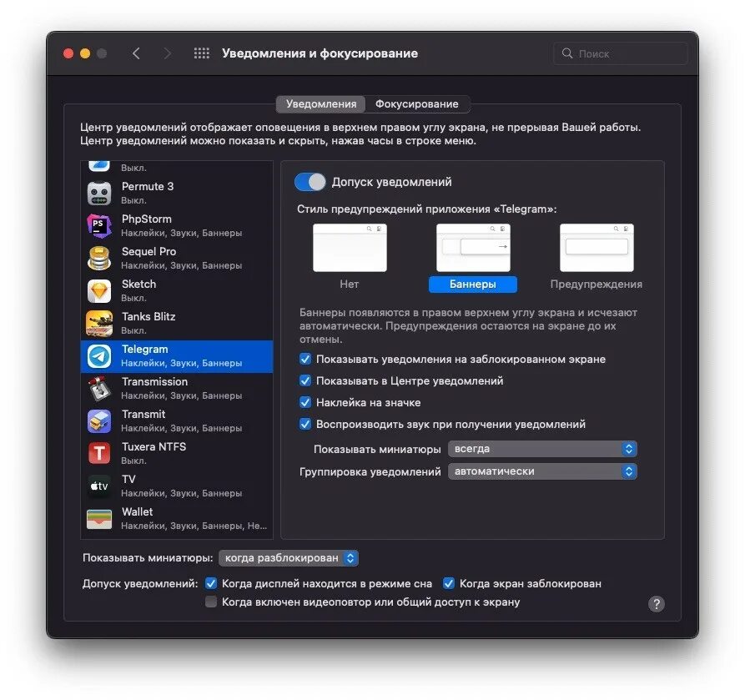Close window with the red button
This screenshot has height=700, width=745.
[68, 53]
